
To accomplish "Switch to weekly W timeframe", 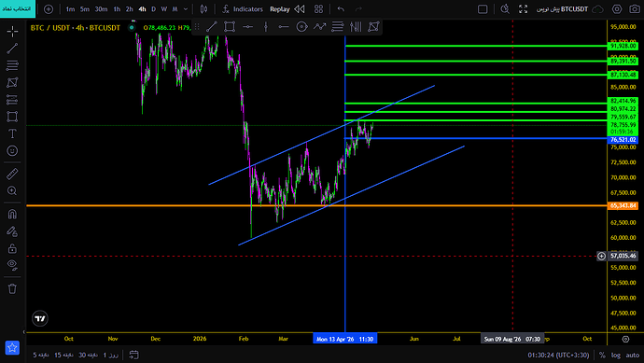I will (164, 9).
